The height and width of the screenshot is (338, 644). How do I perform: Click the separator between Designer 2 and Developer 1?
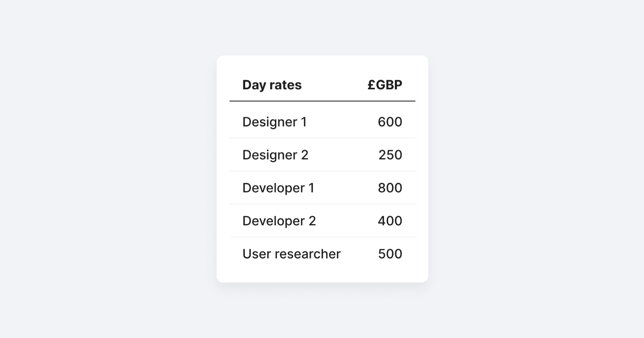[x=322, y=171]
